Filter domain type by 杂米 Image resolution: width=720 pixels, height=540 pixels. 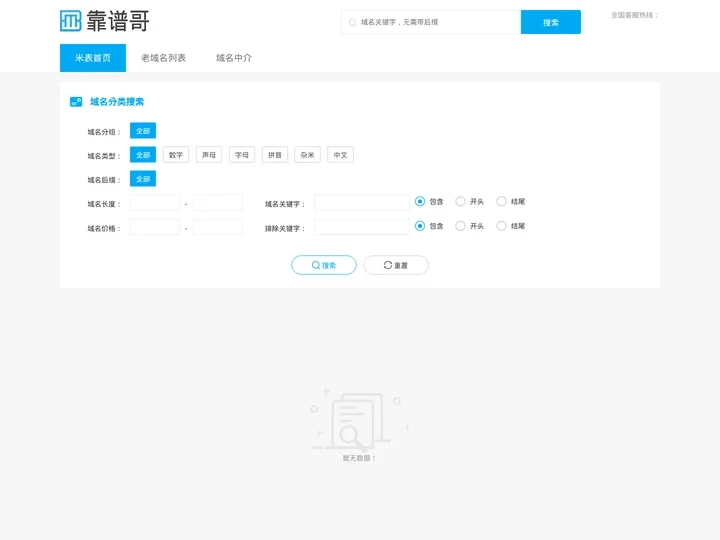[x=307, y=155]
